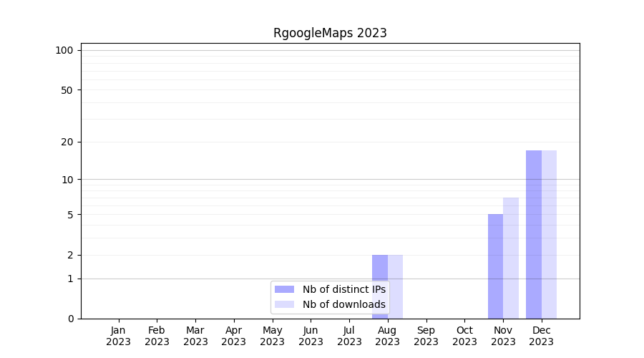The height and width of the screenshot is (358, 644).
Task: Select the Dec 2023 x-axis label
Action: [x=541, y=336]
